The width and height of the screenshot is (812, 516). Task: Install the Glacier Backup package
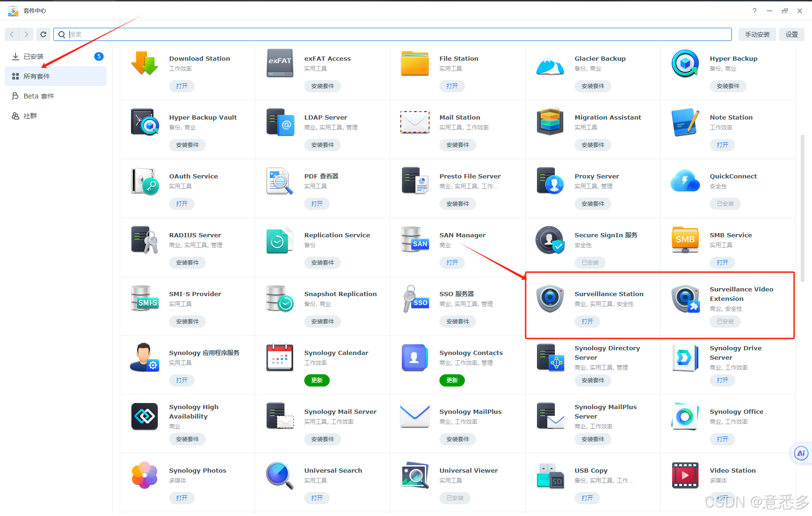pyautogui.click(x=593, y=86)
